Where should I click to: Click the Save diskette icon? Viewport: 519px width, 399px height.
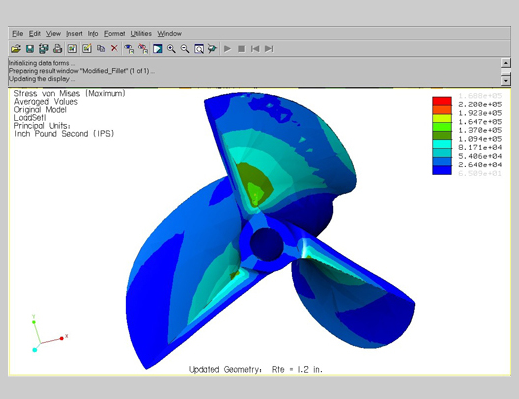coord(30,49)
